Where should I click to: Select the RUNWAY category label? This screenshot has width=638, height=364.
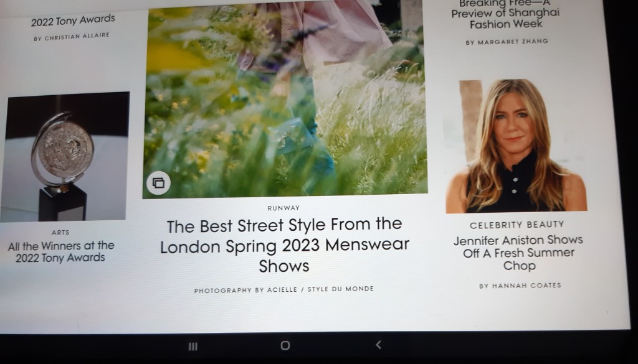pos(283,208)
